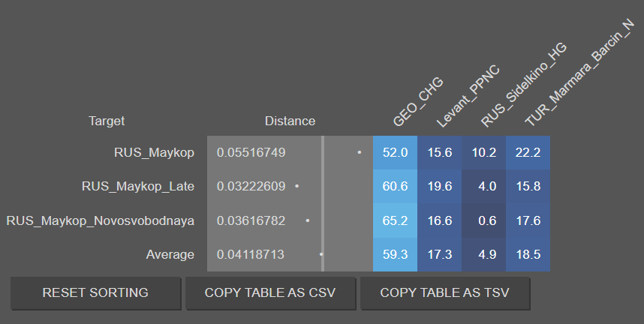This screenshot has height=324, width=644.
Task: Click the Average row label
Action: pyautogui.click(x=170, y=254)
